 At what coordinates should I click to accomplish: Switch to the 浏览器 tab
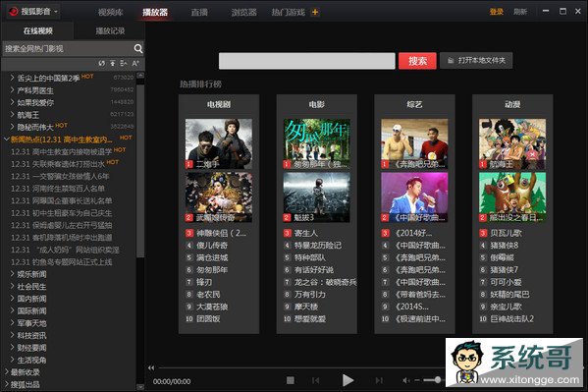243,13
